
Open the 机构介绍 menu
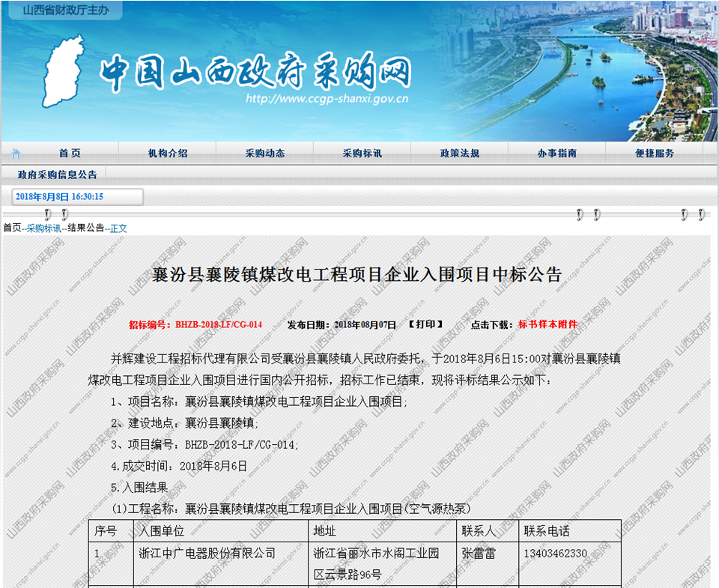coord(169,151)
